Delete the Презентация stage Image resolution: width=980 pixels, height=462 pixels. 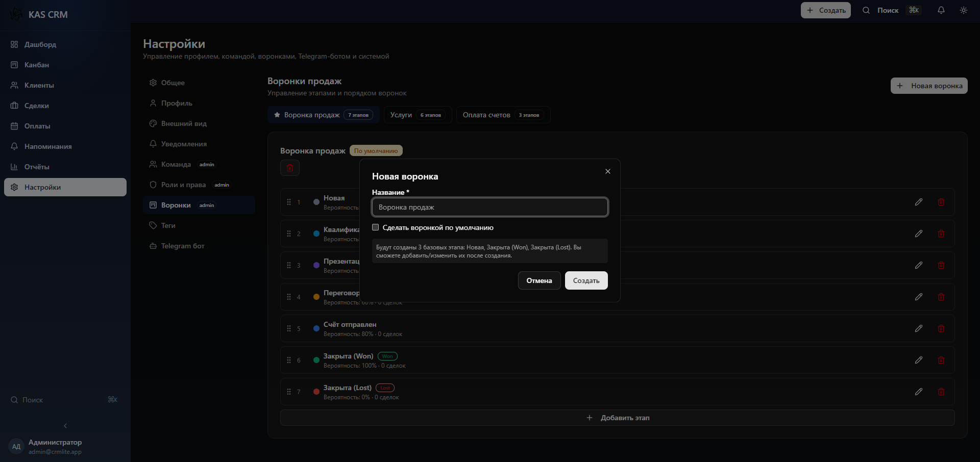pos(941,265)
